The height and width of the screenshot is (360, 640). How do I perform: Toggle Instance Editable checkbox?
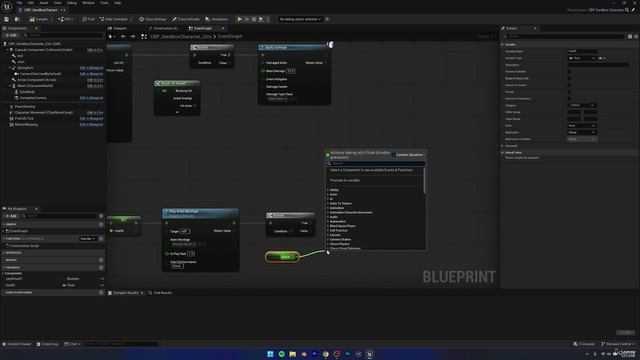click(569, 71)
